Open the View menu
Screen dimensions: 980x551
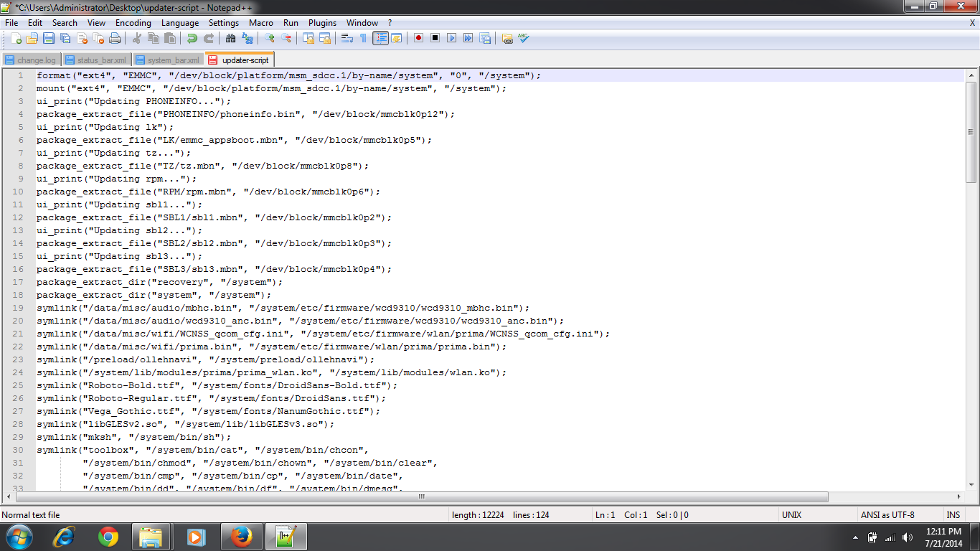click(96, 23)
